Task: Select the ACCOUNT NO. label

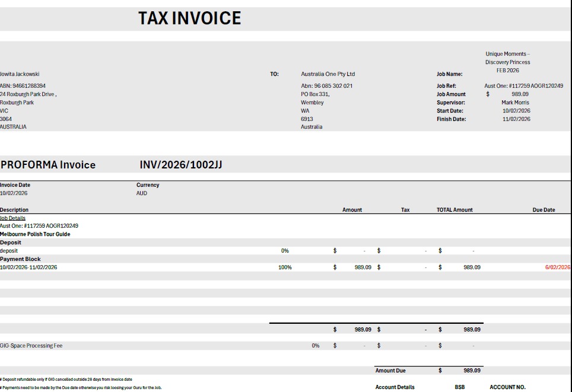Action: tap(507, 387)
